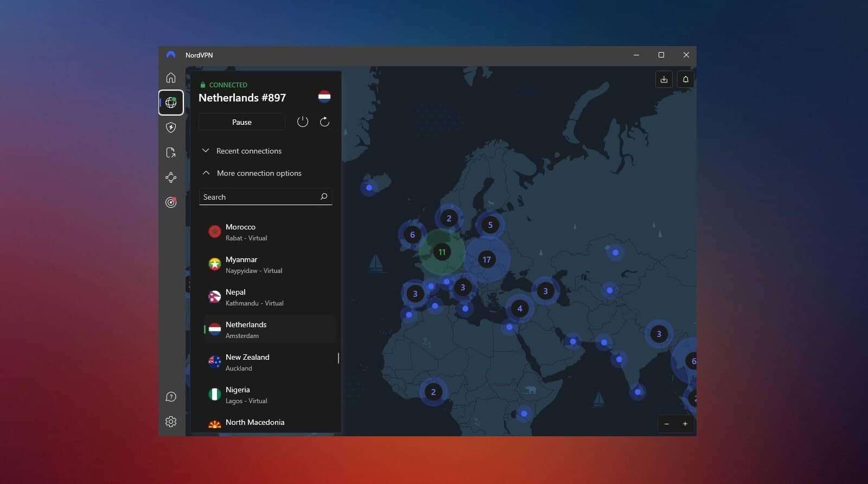Select Netherlands Amsterdam in list
868x484 pixels.
pos(270,329)
